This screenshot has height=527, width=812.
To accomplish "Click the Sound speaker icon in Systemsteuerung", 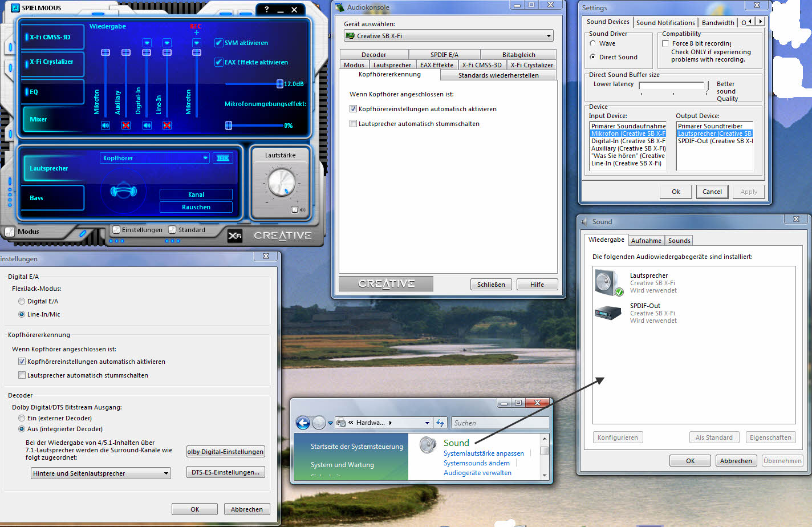I will (x=428, y=445).
